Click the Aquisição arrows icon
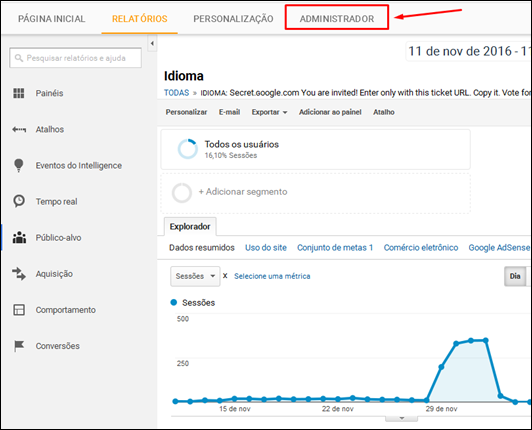The width and height of the screenshot is (532, 430). (x=19, y=274)
